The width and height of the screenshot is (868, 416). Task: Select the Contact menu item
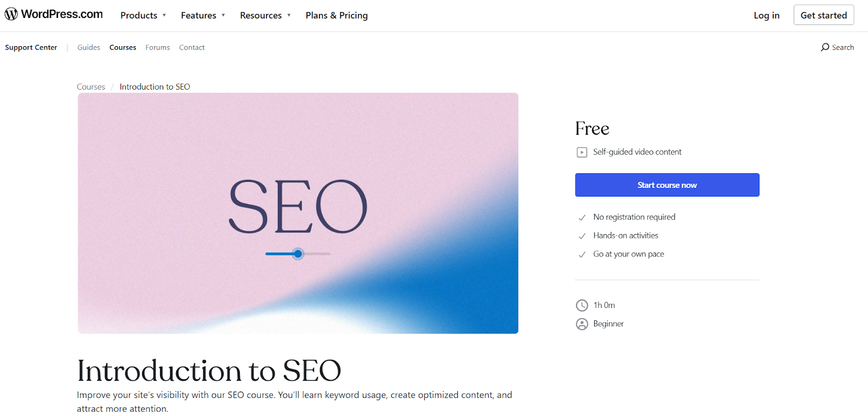click(192, 47)
